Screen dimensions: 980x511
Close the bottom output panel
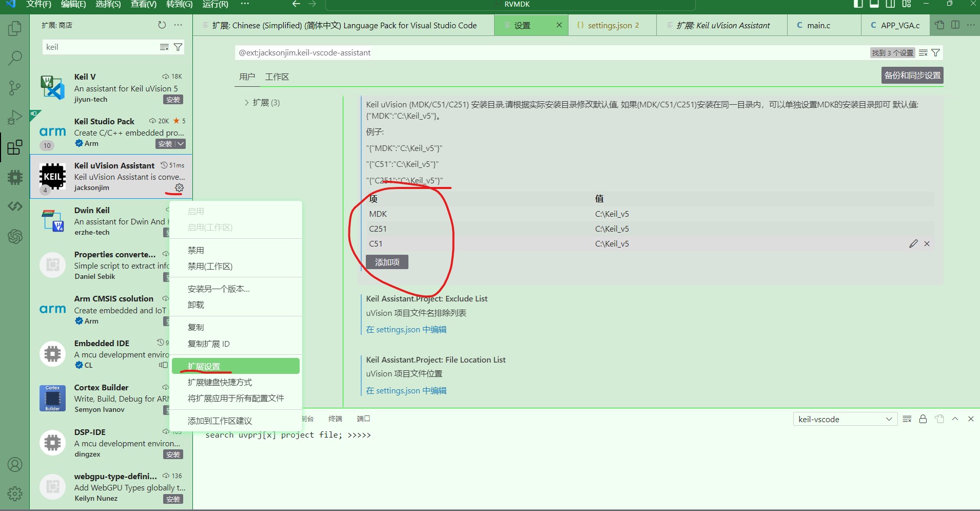971,419
